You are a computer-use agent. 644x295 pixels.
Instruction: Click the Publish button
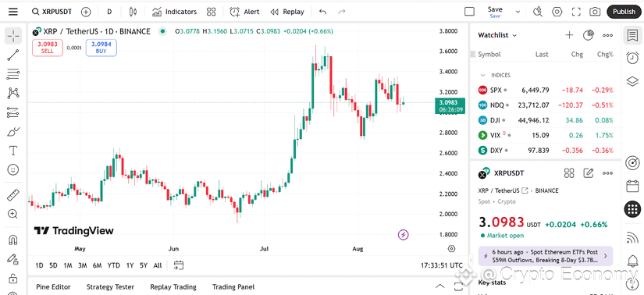[624, 12]
